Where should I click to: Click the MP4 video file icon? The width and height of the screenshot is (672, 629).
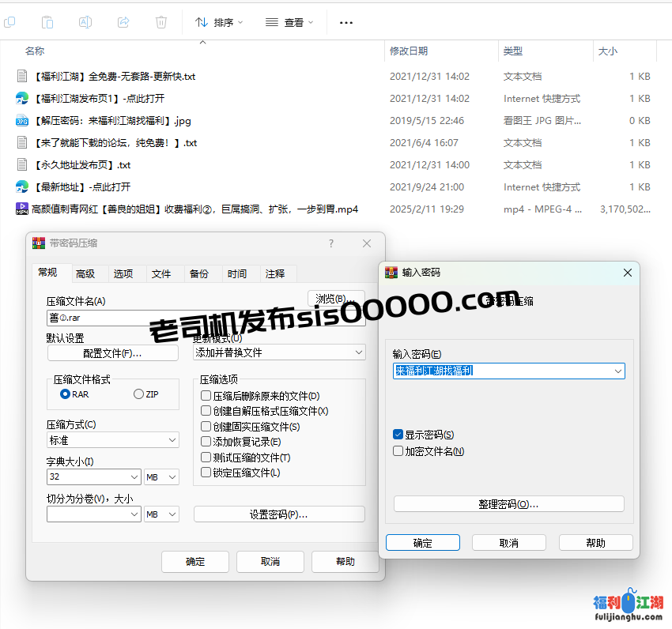[x=22, y=209]
